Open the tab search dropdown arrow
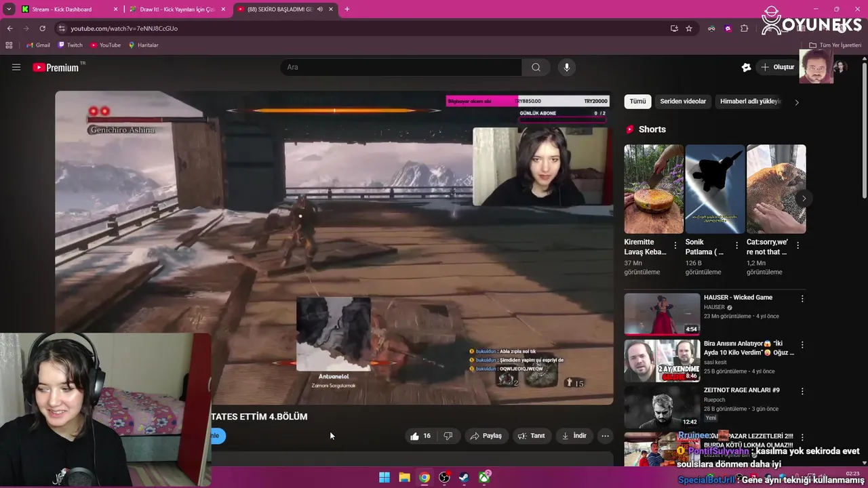Viewport: 868px width, 488px height. (9, 9)
